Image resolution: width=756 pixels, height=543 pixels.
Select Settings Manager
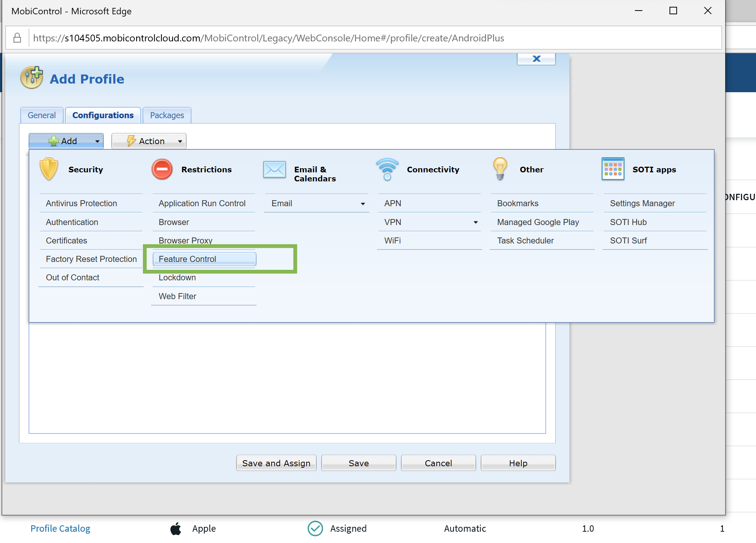(655, 203)
